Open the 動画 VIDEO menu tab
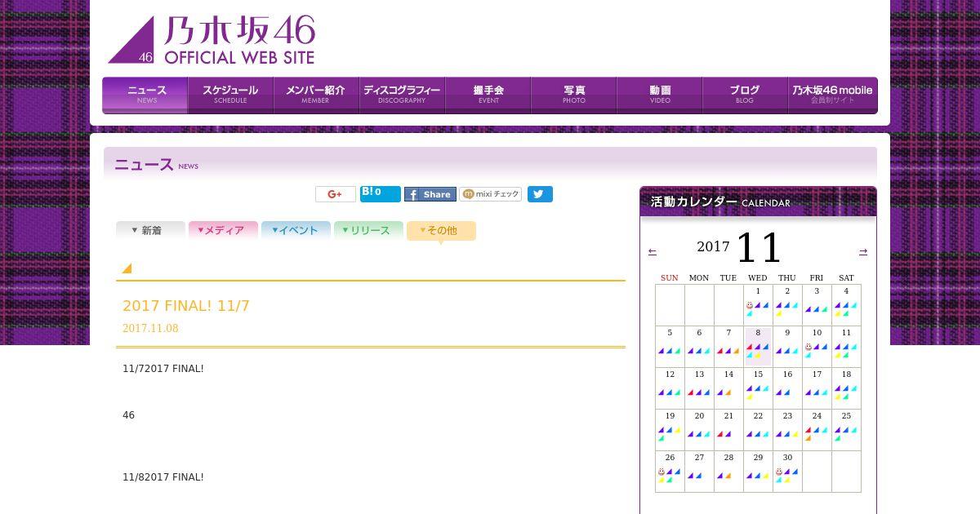980x514 pixels. coord(659,95)
